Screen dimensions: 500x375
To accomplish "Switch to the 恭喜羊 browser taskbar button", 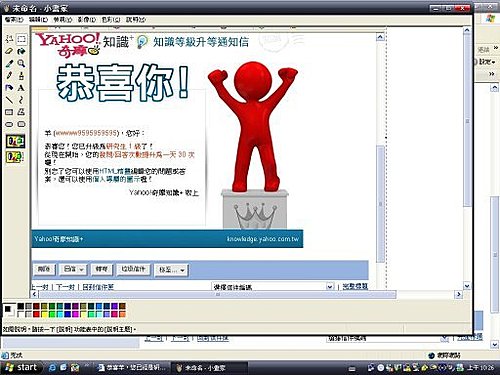I will 132,368.
